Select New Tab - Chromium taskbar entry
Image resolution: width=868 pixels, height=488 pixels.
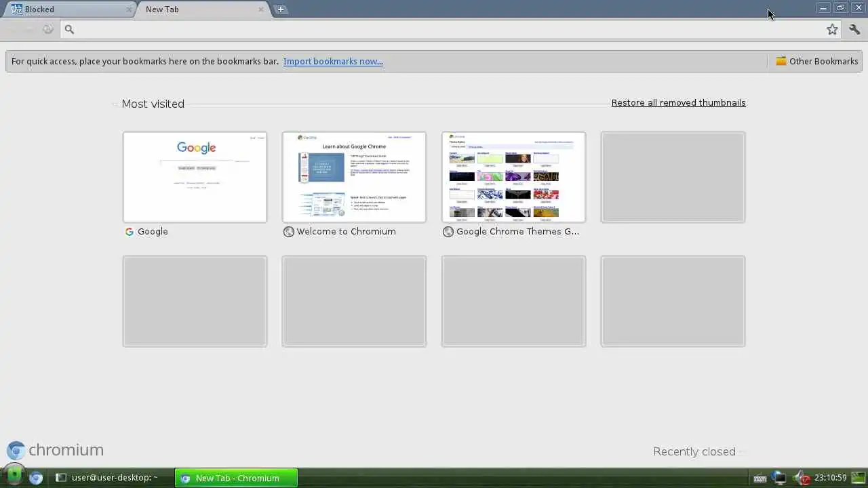236,478
